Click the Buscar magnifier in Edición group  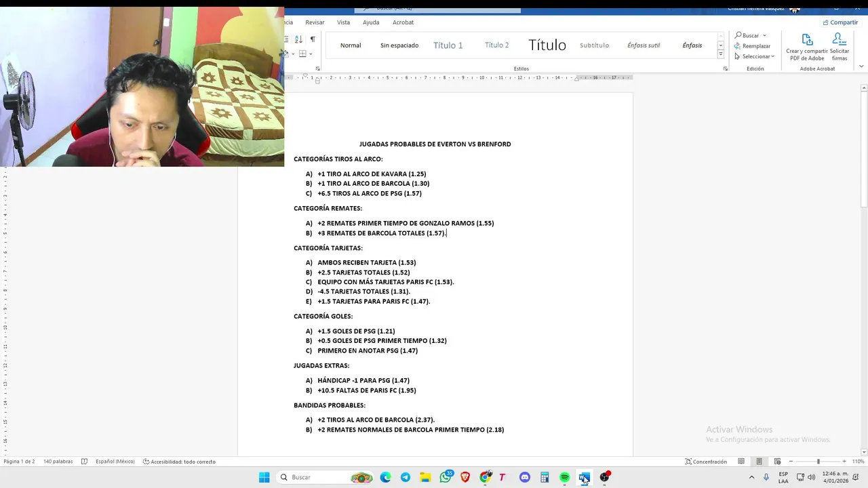coord(738,35)
